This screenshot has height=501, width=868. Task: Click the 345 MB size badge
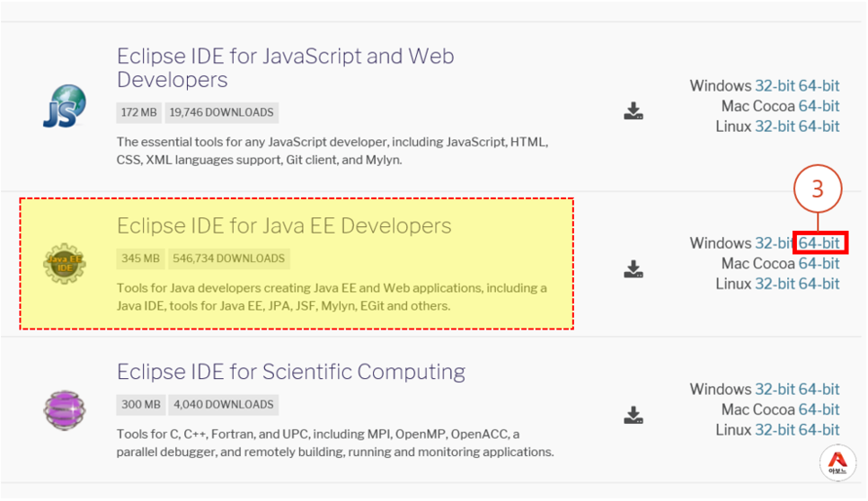coord(140,259)
